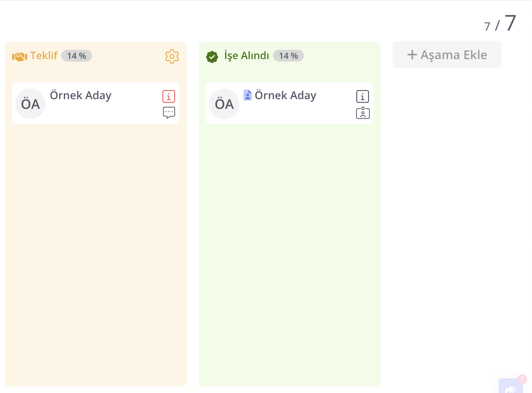Open Örnek Aday name in Teklif column
Image resolution: width=532 pixels, height=393 pixels.
pyautogui.click(x=81, y=96)
